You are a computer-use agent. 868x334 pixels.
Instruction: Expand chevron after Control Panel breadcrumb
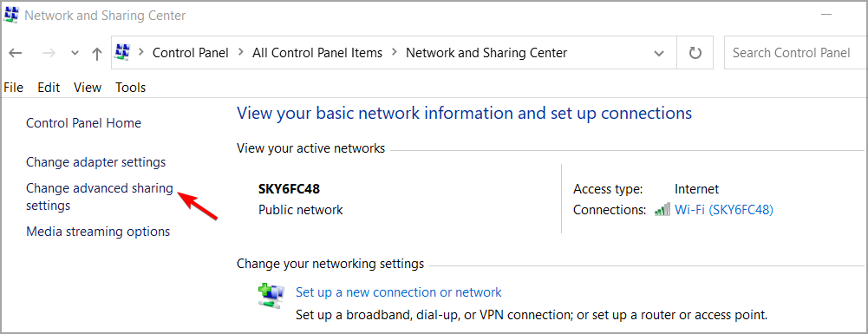[240, 53]
